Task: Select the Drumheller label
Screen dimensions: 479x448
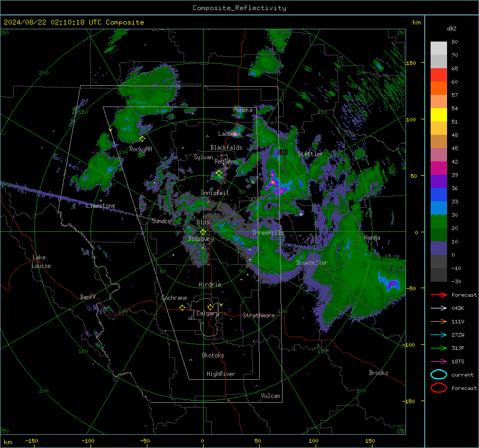Action: click(312, 263)
